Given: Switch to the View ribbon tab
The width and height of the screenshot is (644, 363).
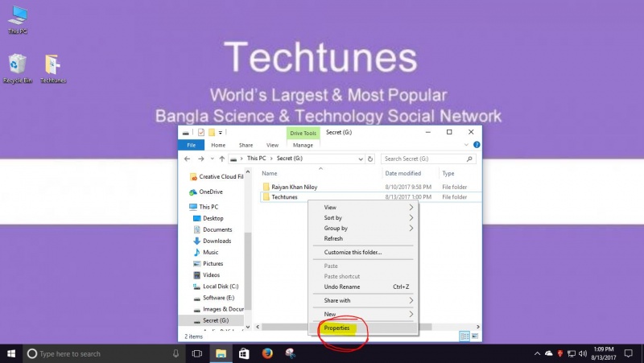Looking at the screenshot, I should [272, 145].
